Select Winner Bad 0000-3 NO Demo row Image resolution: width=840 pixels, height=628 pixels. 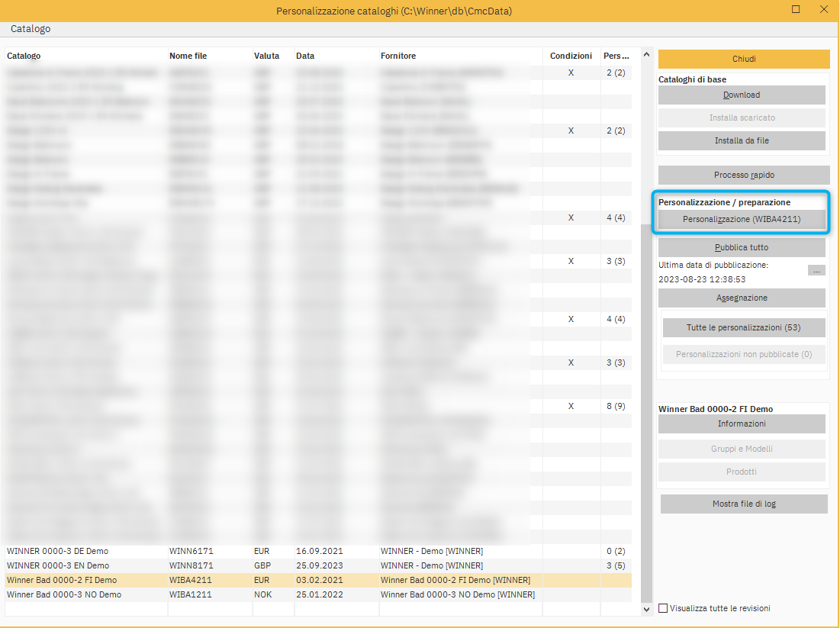click(x=63, y=594)
